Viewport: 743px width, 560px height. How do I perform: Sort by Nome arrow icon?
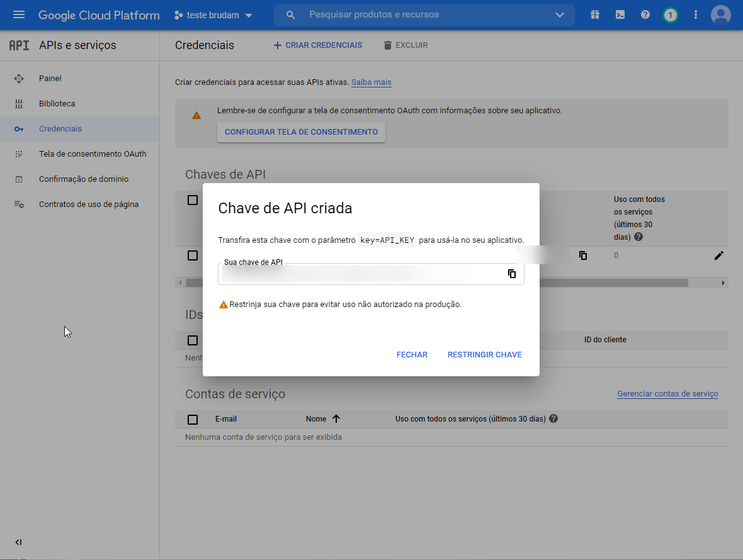click(x=336, y=418)
